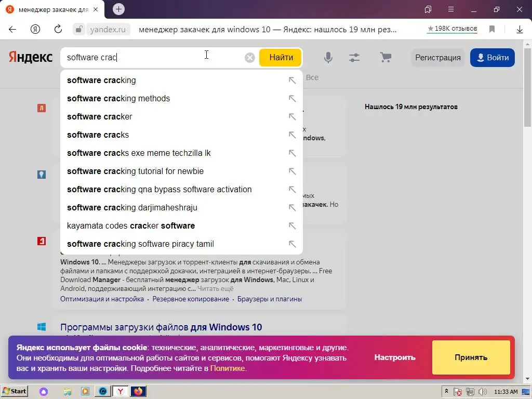Viewport: 532px width, 399px height.
Task: Open Firefox from the taskbar
Action: (x=138, y=392)
